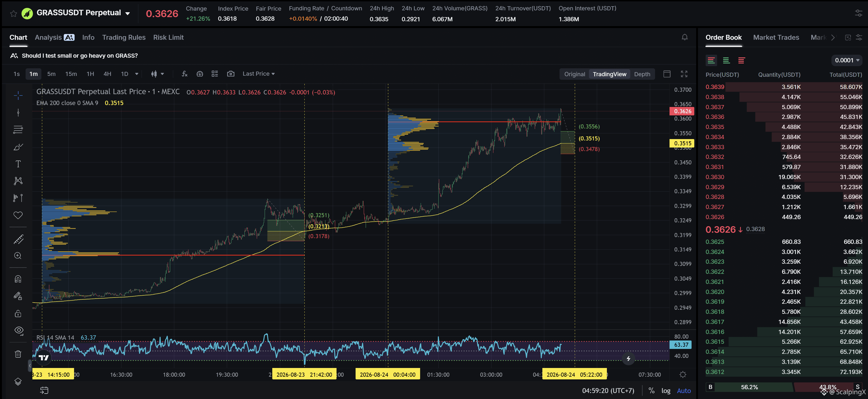Open AI prompt about testing small on GRASS
This screenshot has height=399, width=868.
pos(80,56)
